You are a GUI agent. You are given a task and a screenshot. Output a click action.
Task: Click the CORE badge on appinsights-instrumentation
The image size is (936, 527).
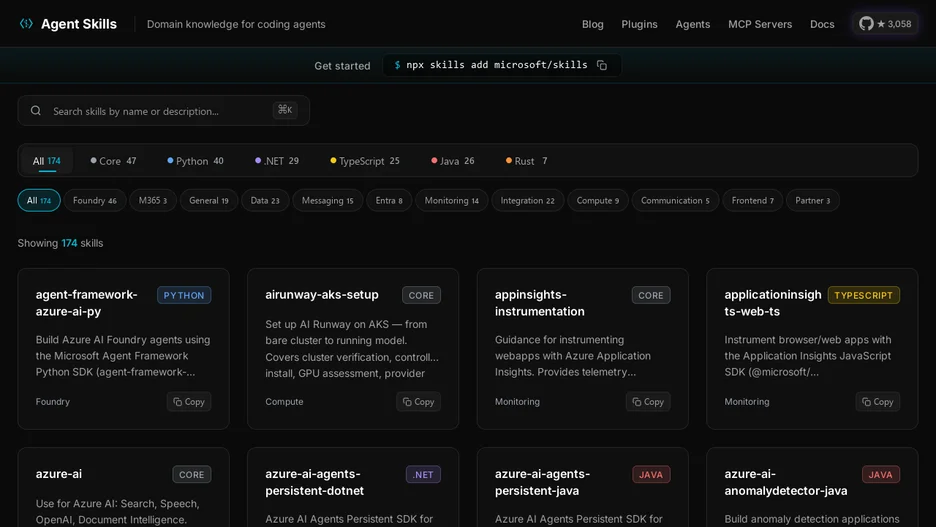[651, 295]
